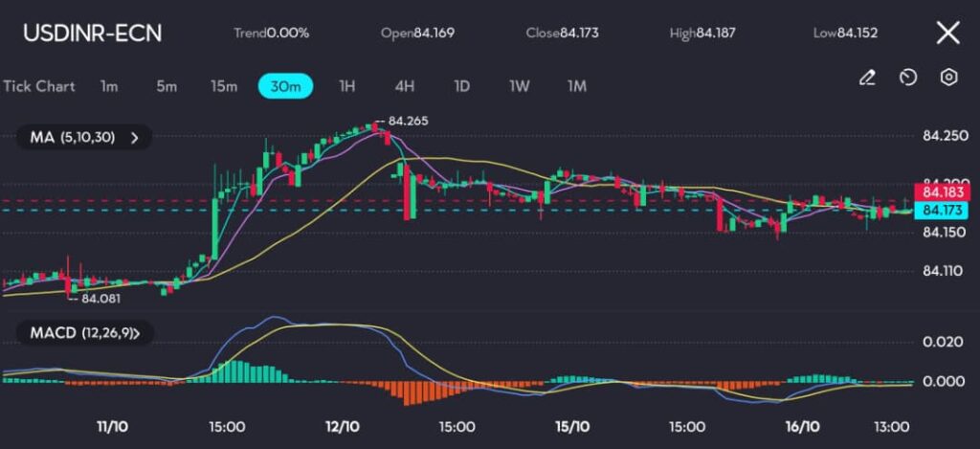Choose the 1M monthly timeframe
The width and height of the screenshot is (980, 449).
pos(576,86)
